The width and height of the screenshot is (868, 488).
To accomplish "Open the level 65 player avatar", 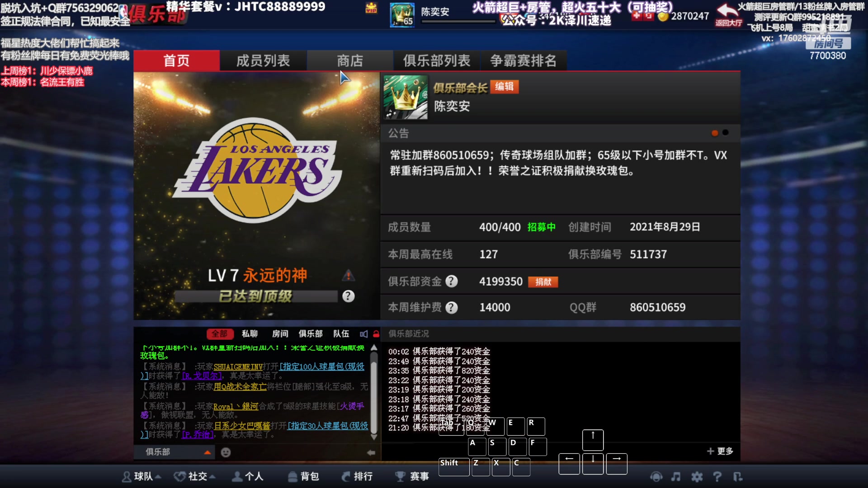I will [402, 14].
